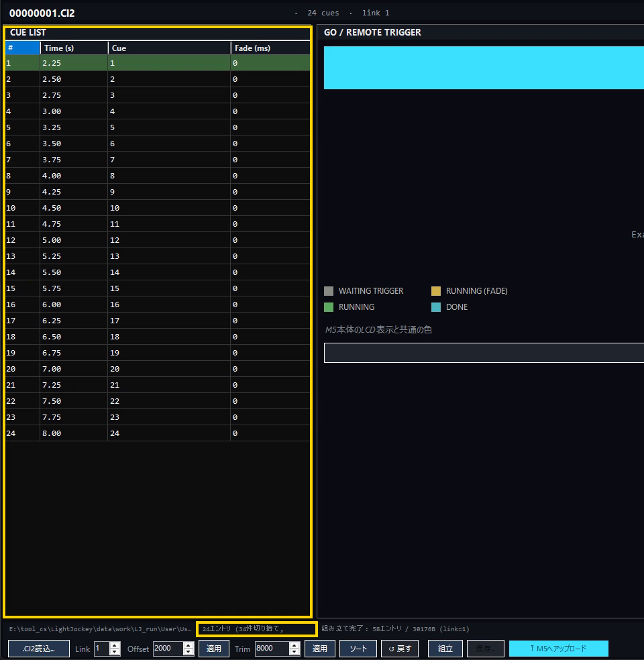Decrease Offset with its down arrow
644x660 pixels.
pos(189,651)
